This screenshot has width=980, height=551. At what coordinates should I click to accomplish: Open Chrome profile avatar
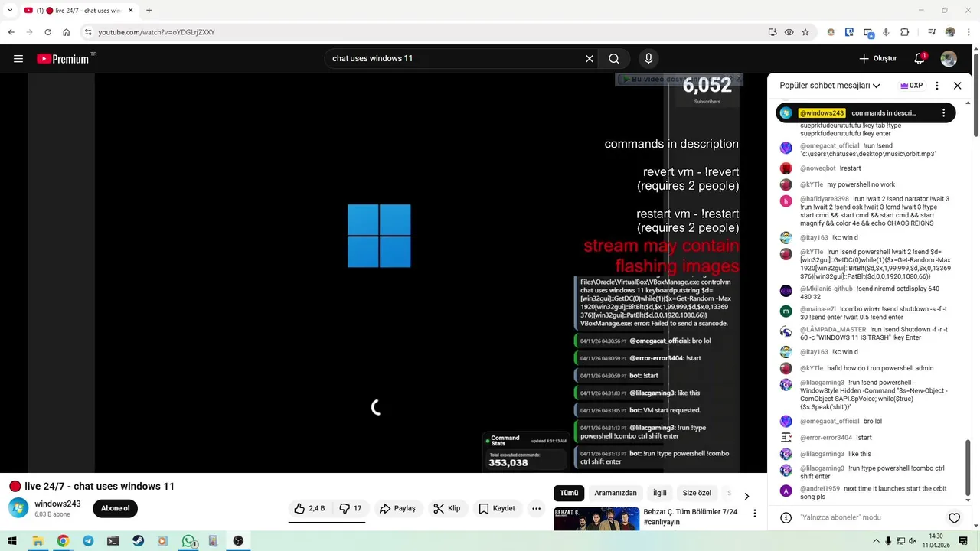pyautogui.click(x=950, y=32)
